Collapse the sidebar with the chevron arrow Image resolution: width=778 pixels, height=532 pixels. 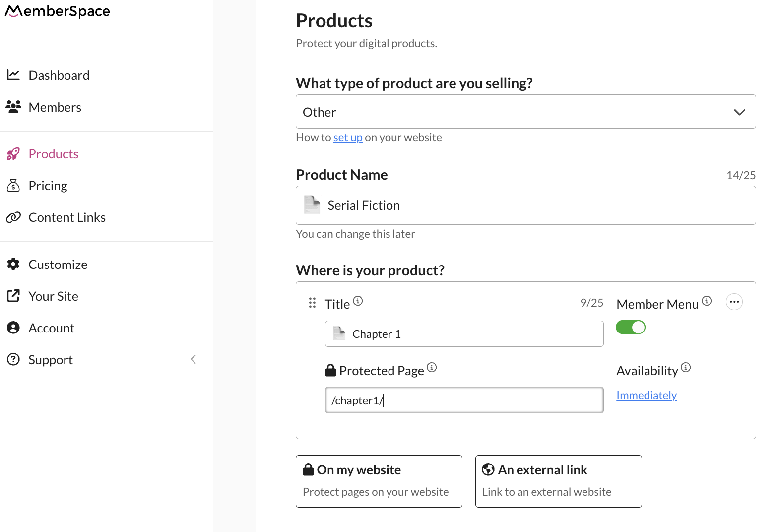[194, 359]
